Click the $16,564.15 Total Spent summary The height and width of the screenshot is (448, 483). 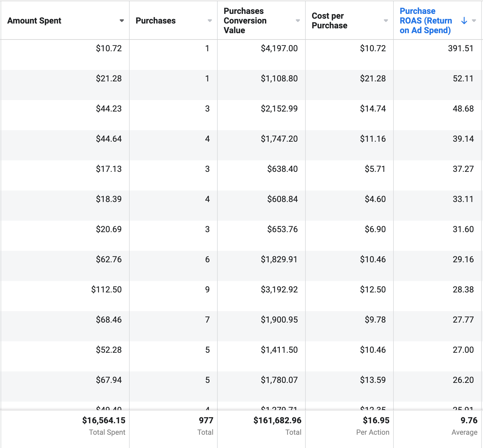click(104, 420)
